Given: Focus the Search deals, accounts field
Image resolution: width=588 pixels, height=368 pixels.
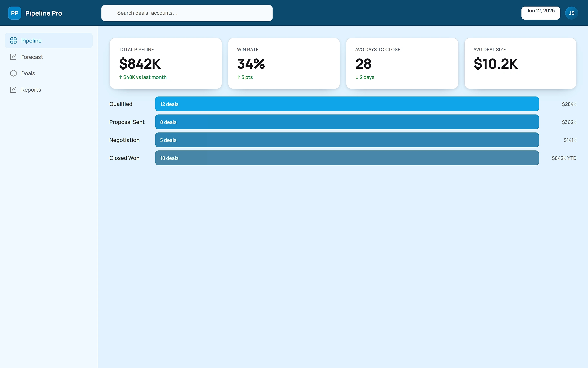Looking at the screenshot, I should 187,13.
